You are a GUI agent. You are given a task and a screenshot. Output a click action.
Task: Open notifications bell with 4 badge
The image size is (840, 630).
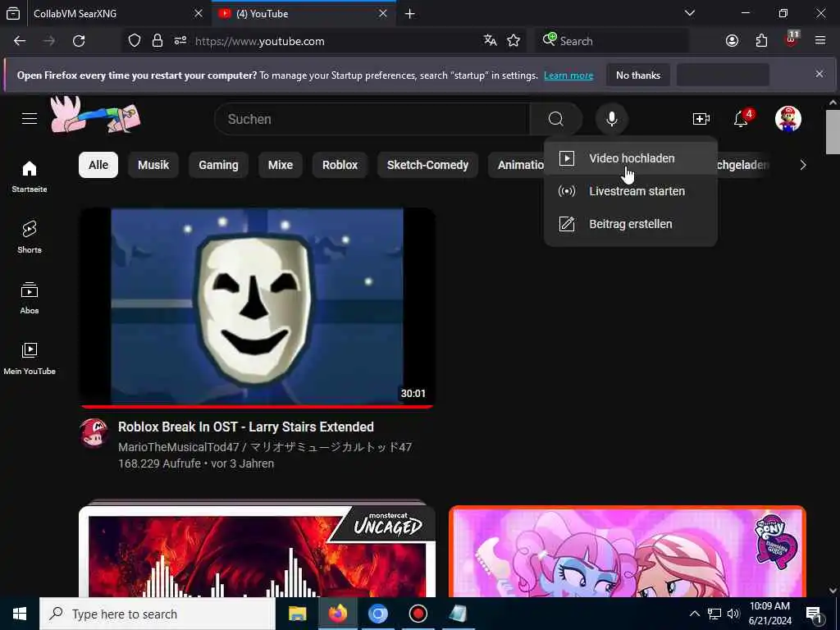coord(742,118)
